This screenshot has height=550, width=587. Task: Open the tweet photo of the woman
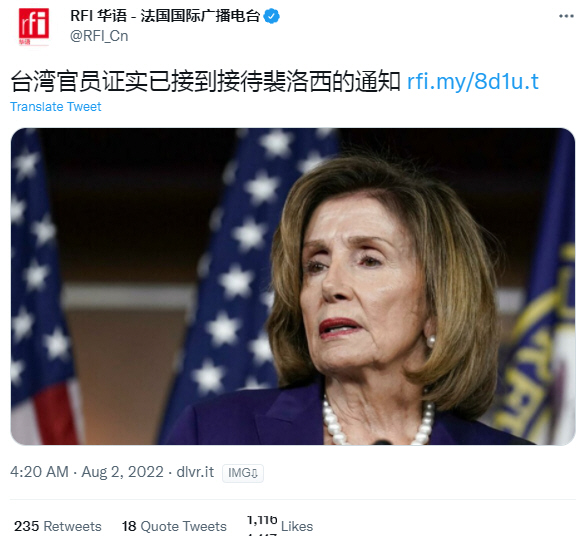293,286
